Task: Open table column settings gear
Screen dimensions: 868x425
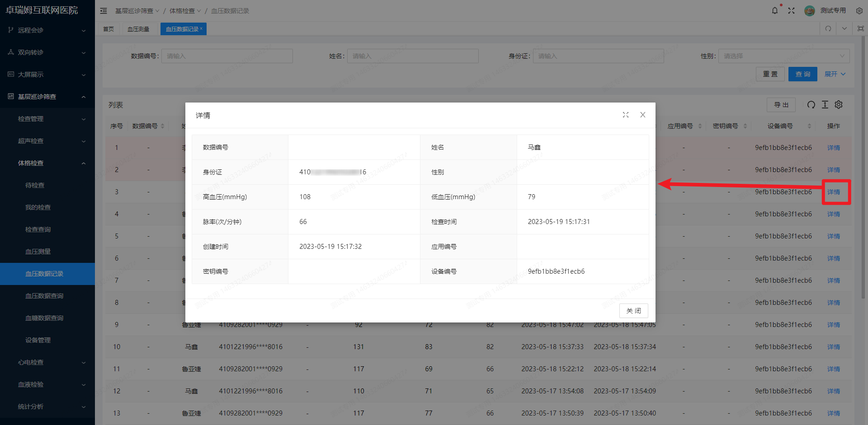Action: click(x=839, y=105)
